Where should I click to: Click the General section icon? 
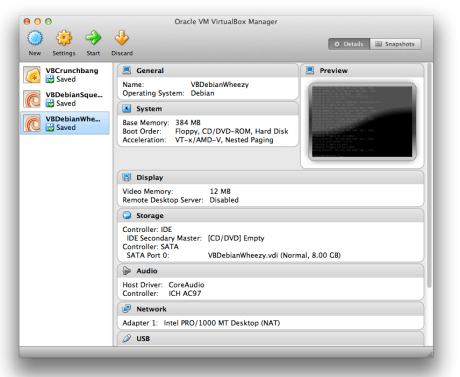(127, 70)
